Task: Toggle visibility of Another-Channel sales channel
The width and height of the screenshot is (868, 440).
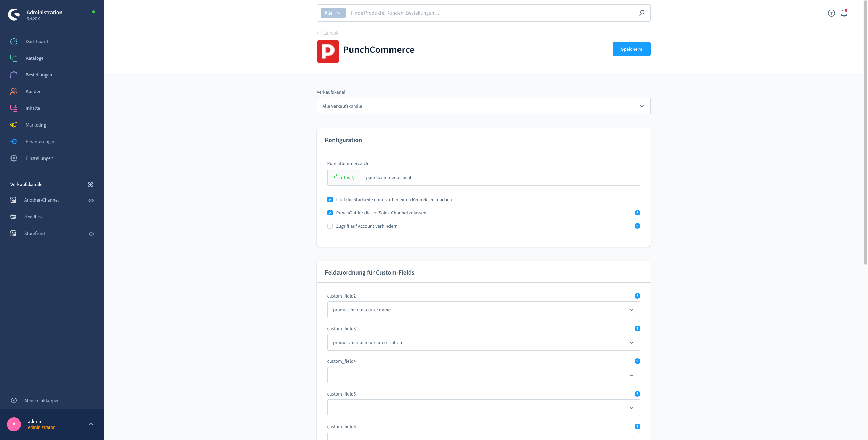Action: click(x=91, y=200)
